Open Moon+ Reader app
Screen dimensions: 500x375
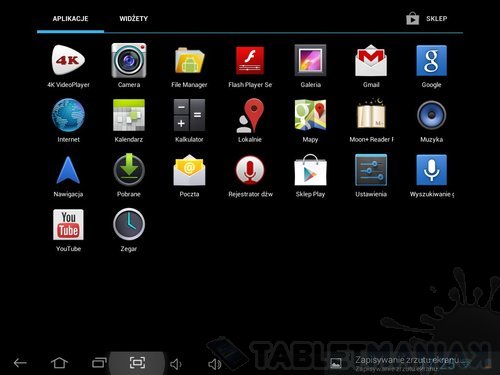371,121
